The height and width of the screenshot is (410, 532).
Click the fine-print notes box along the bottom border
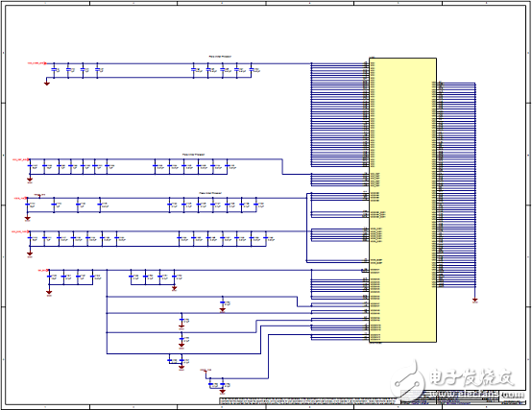(309, 401)
